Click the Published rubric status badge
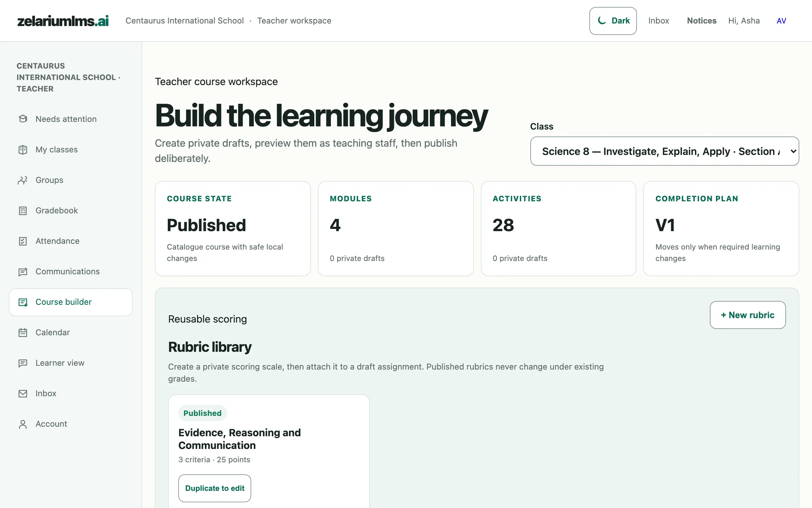The height and width of the screenshot is (508, 812). (202, 413)
